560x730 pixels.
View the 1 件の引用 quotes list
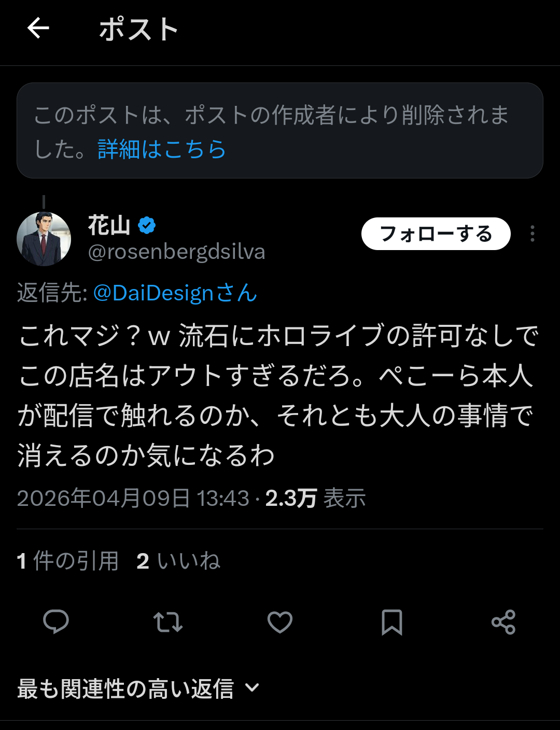point(68,561)
